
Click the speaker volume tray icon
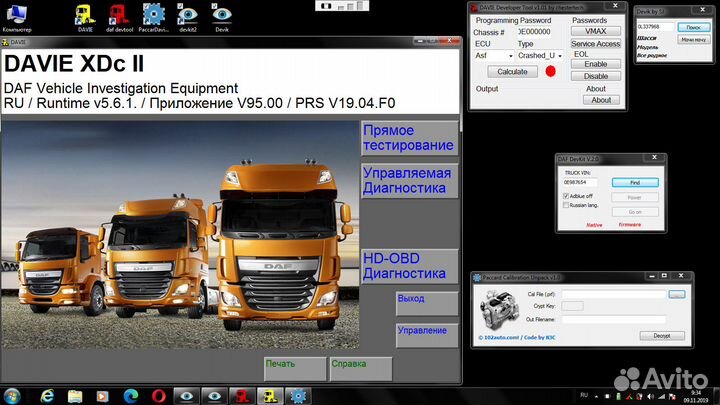coord(650,396)
